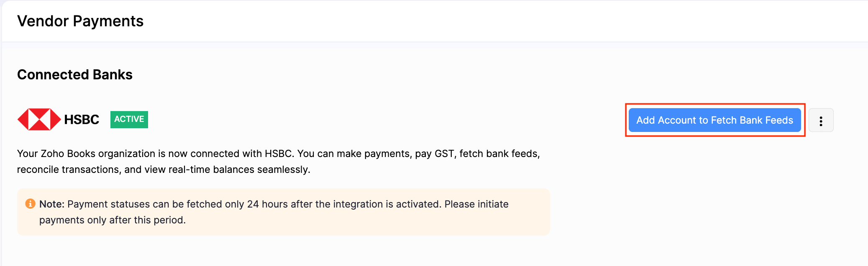
Task: Open the three-dot more options menu
Action: [x=821, y=121]
